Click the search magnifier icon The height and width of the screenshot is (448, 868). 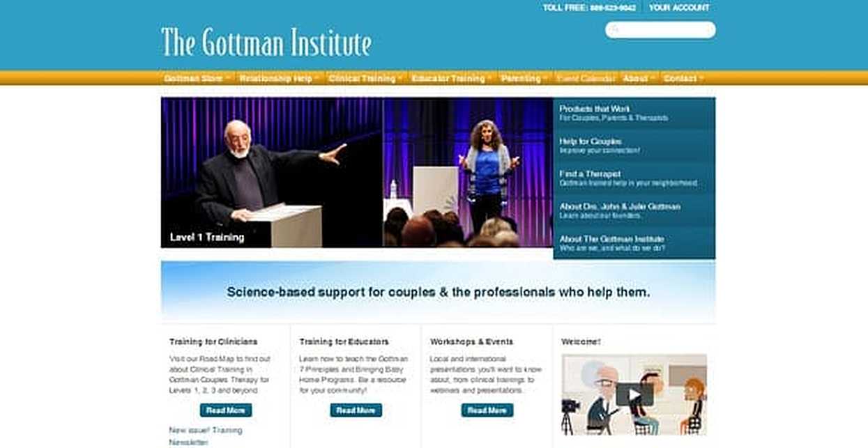coord(614,30)
